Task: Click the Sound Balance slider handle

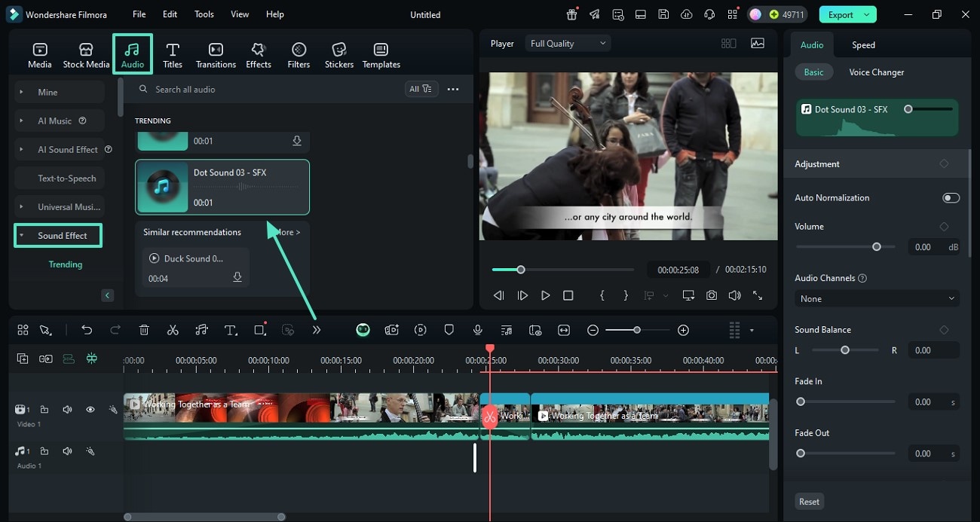Action: tap(845, 350)
